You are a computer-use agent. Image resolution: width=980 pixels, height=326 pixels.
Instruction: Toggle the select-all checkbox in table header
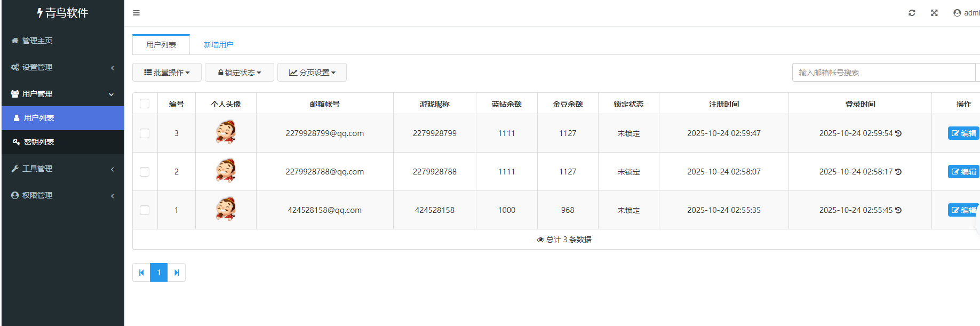pyautogui.click(x=145, y=104)
